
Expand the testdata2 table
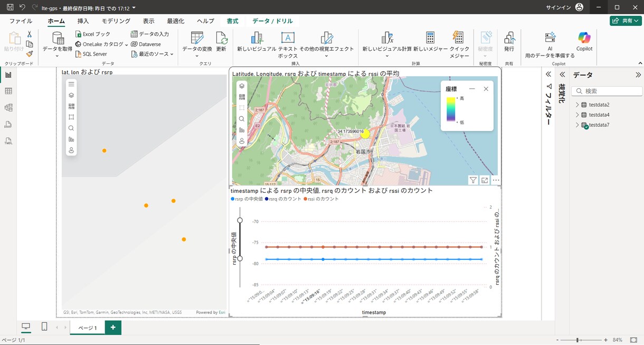(x=577, y=105)
